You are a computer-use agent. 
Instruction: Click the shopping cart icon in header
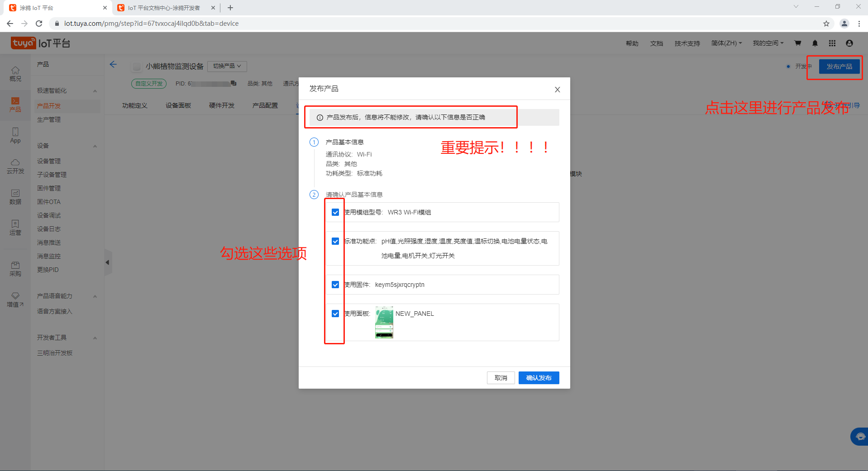pos(797,43)
